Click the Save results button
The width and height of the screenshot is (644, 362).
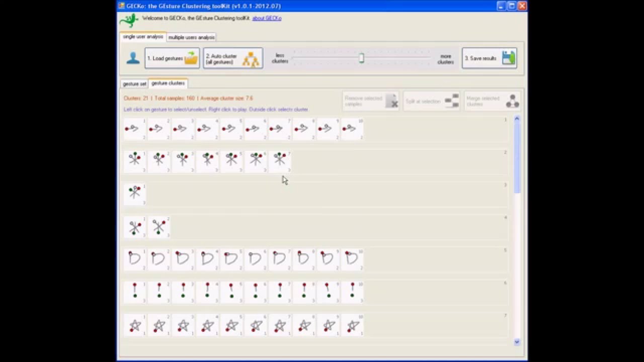pyautogui.click(x=489, y=58)
